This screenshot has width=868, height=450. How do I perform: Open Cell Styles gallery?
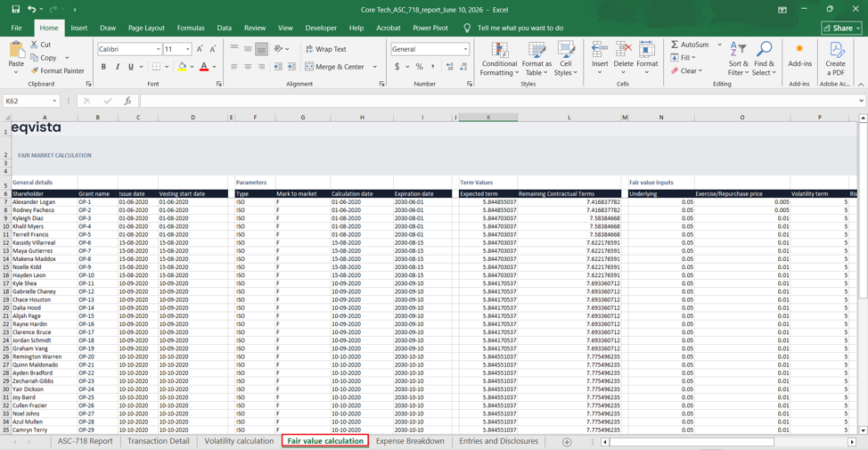pos(566,59)
